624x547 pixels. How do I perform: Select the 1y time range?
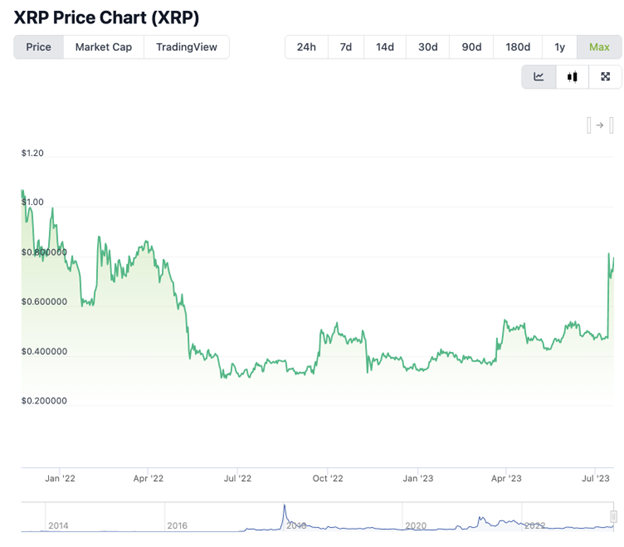(x=560, y=47)
